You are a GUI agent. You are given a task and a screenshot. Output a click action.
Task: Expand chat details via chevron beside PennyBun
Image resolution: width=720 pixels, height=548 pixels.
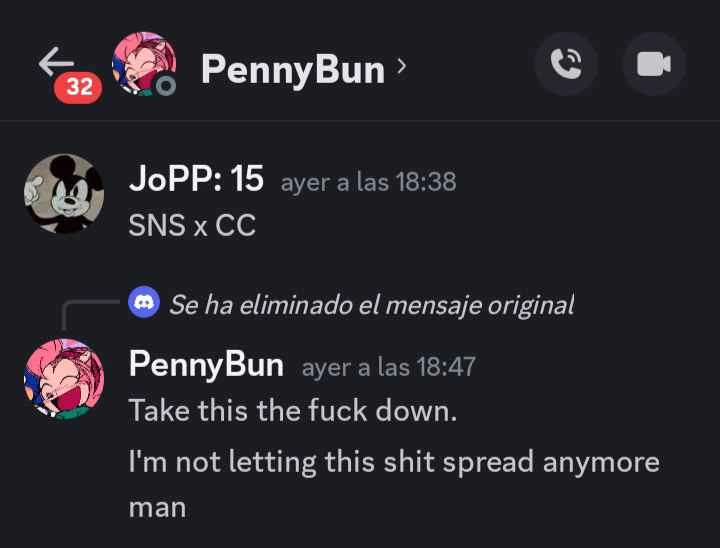[x=401, y=67]
